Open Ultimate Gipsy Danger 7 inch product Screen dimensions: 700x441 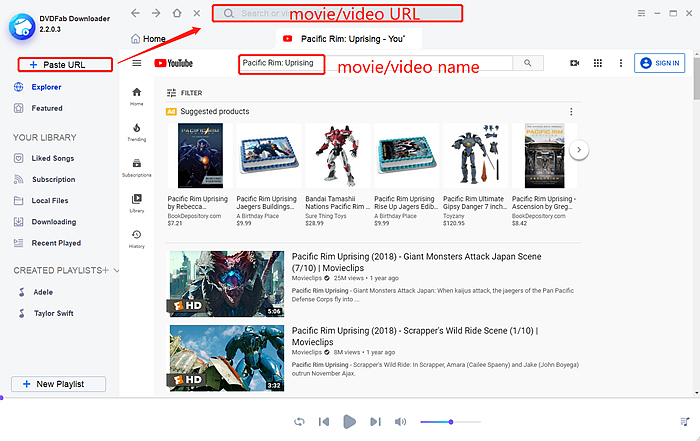(475, 175)
